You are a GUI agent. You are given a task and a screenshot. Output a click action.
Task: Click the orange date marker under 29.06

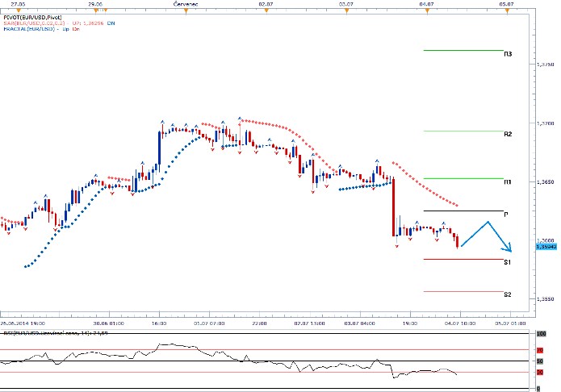coord(95,10)
